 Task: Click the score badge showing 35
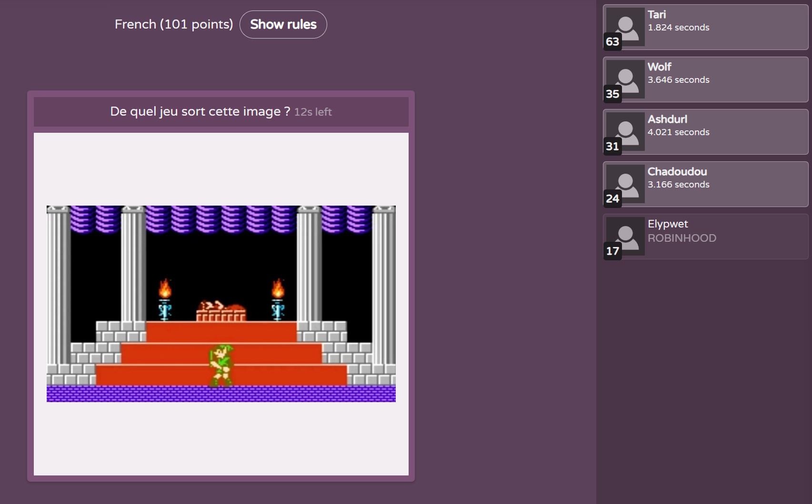tap(612, 94)
